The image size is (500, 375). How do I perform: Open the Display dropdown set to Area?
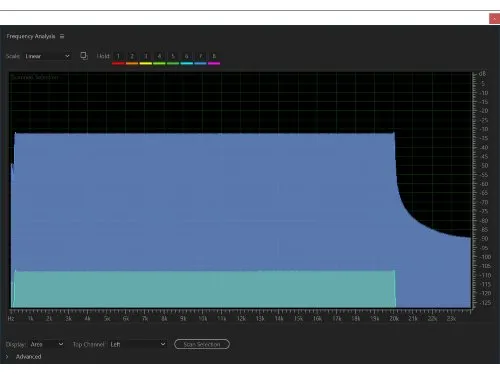tap(47, 344)
